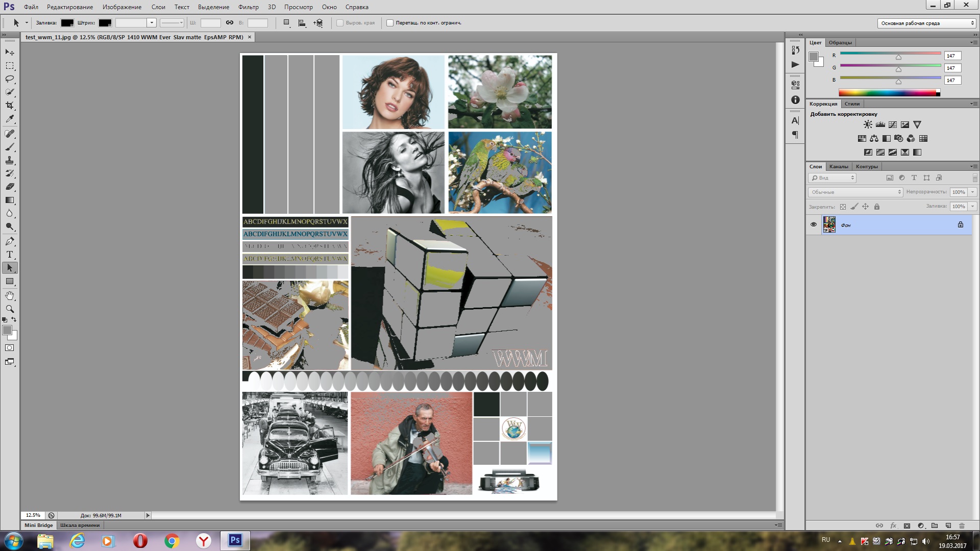Add a Curves adjustment layer

point(893,124)
